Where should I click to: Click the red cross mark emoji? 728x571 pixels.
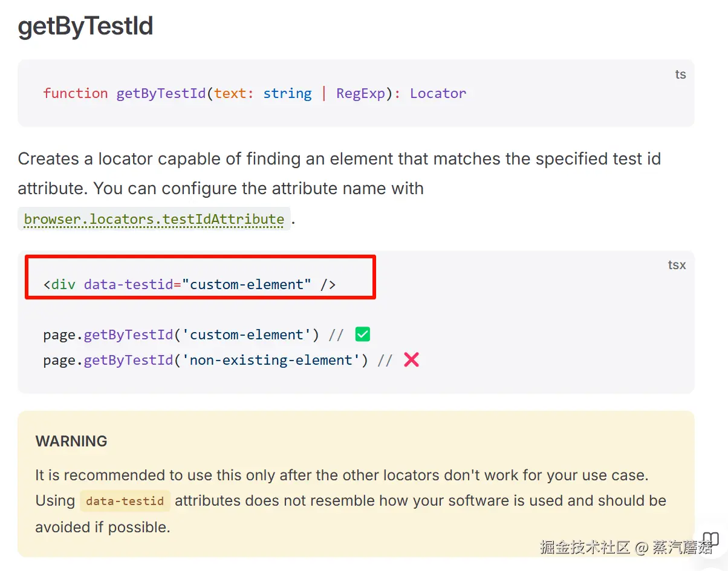point(411,360)
